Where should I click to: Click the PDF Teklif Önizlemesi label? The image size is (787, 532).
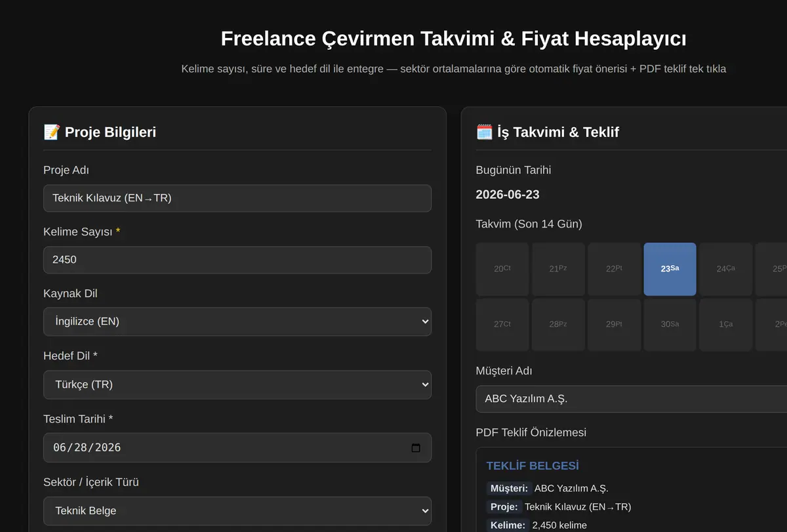point(531,433)
